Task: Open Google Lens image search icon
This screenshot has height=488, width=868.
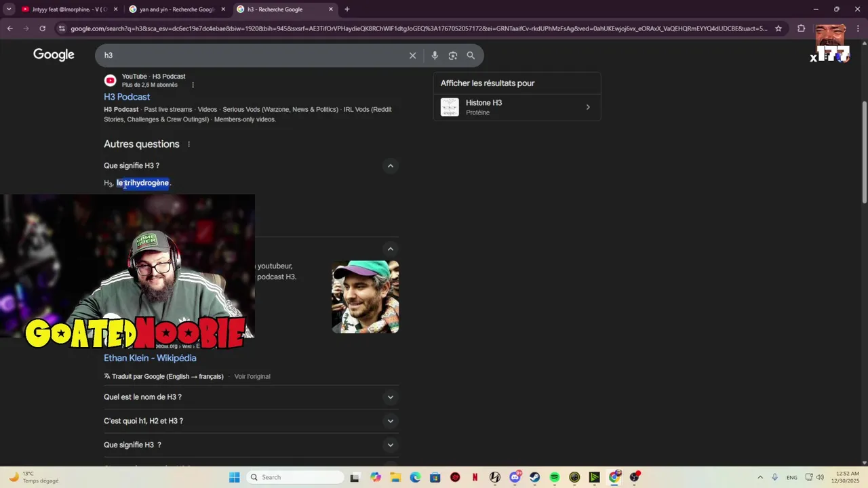Action: (x=453, y=56)
